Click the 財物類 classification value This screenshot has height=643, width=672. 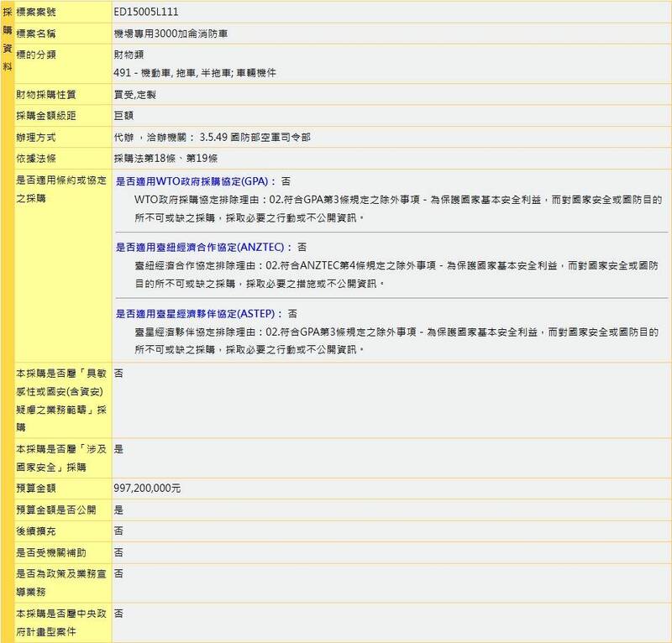pyautogui.click(x=128, y=55)
